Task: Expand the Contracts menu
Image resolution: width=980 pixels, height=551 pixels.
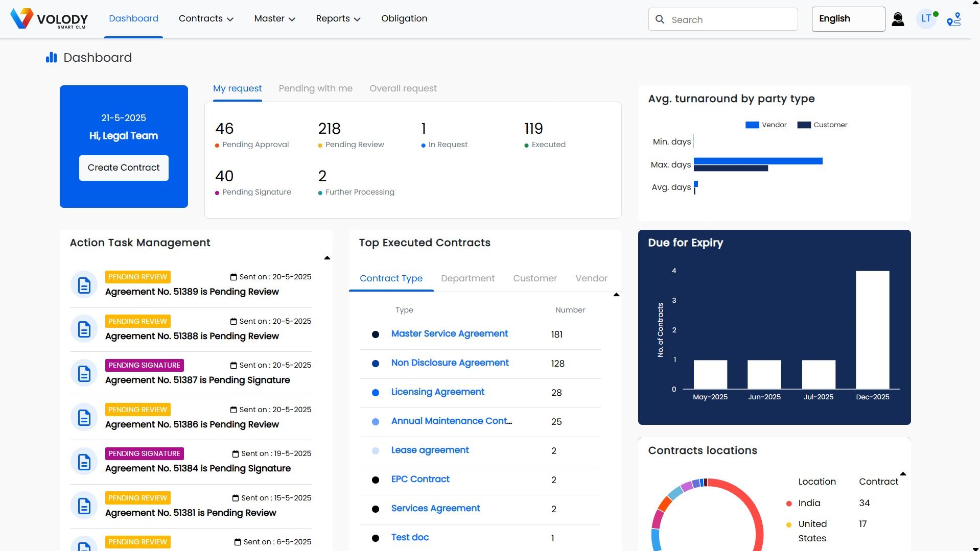Action: pyautogui.click(x=206, y=19)
